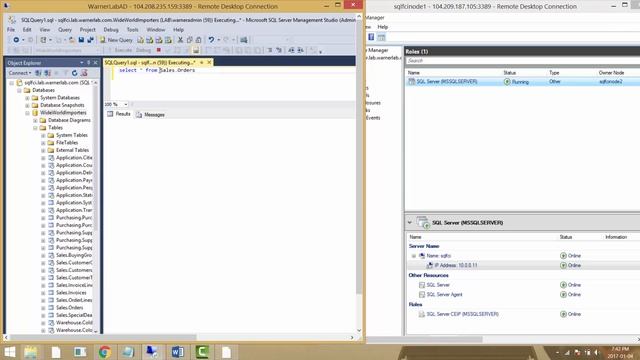Open the File menu in SSMS

click(11, 30)
